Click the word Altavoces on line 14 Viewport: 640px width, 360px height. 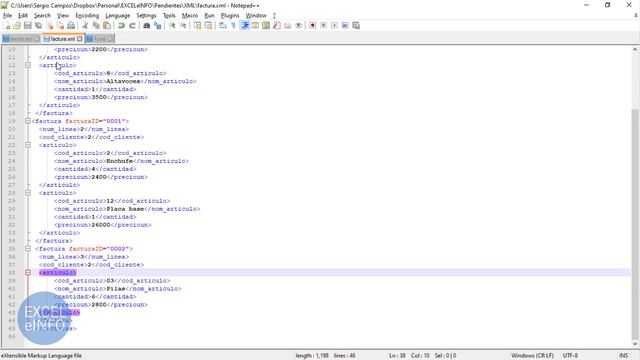click(x=123, y=81)
